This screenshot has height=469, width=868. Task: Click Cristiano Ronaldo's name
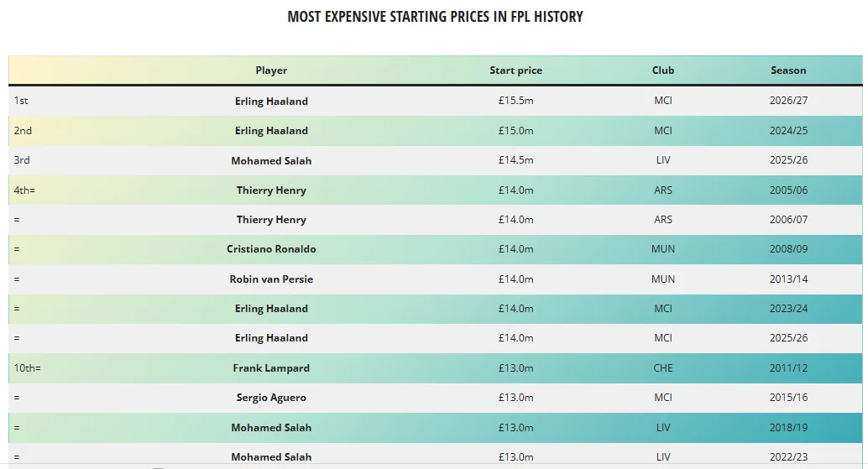click(271, 249)
